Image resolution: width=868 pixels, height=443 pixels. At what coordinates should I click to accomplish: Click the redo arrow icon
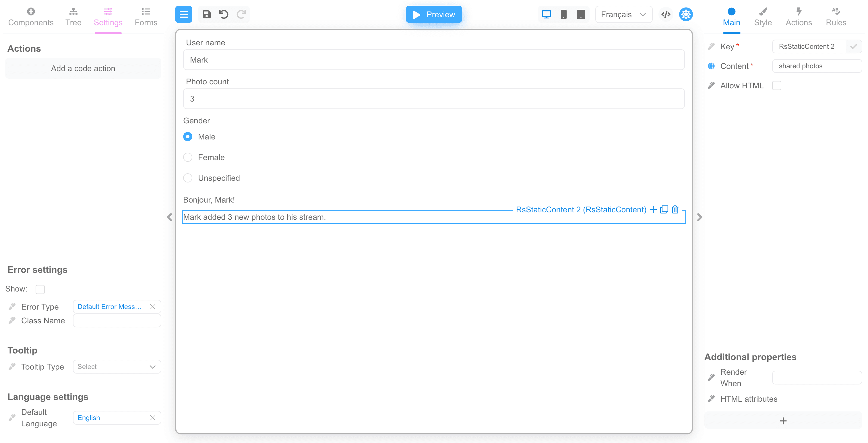241,14
